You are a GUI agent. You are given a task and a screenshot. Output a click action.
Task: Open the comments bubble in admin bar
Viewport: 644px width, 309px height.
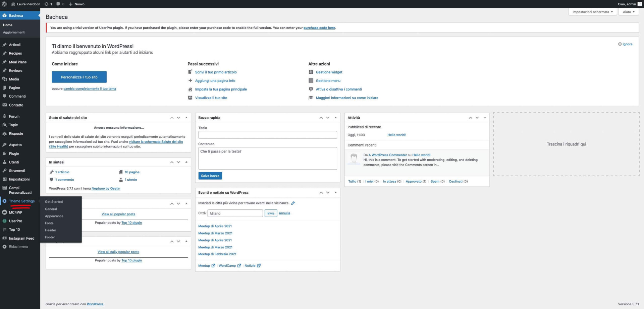click(58, 4)
